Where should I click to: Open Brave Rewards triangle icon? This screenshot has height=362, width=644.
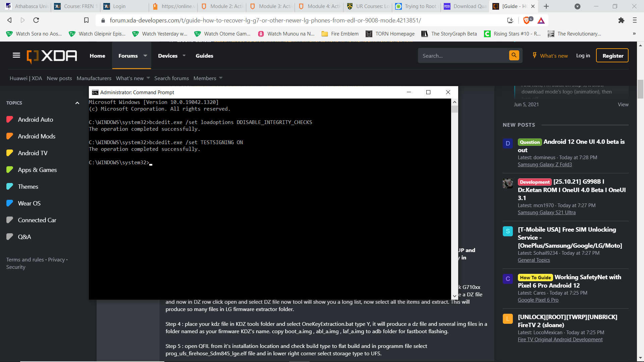point(541,20)
